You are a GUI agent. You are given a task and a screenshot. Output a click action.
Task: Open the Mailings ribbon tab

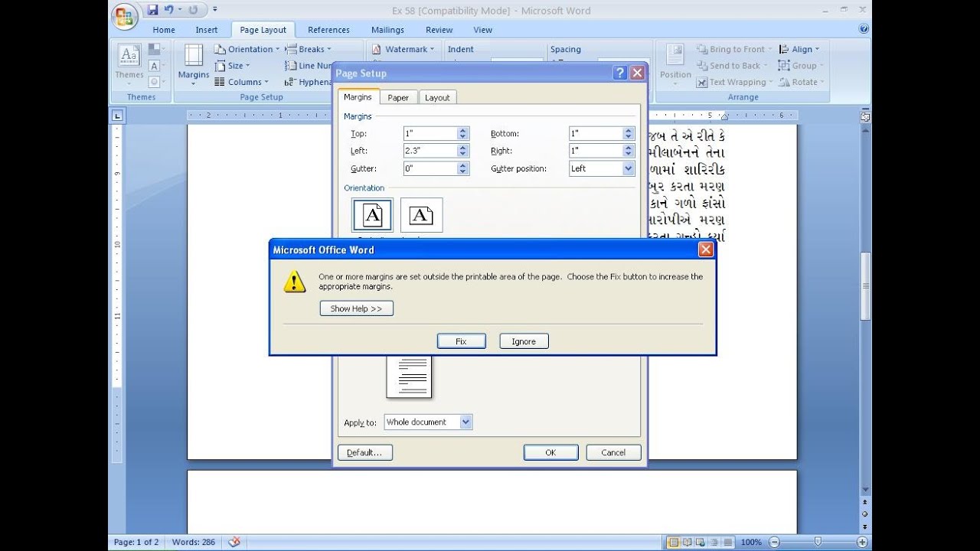click(387, 30)
